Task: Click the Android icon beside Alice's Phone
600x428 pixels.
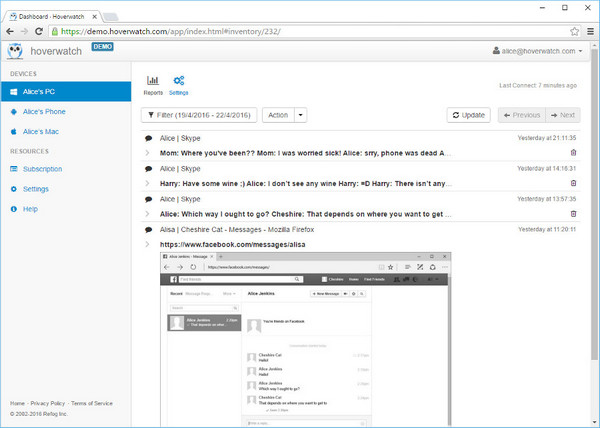Action: click(14, 112)
